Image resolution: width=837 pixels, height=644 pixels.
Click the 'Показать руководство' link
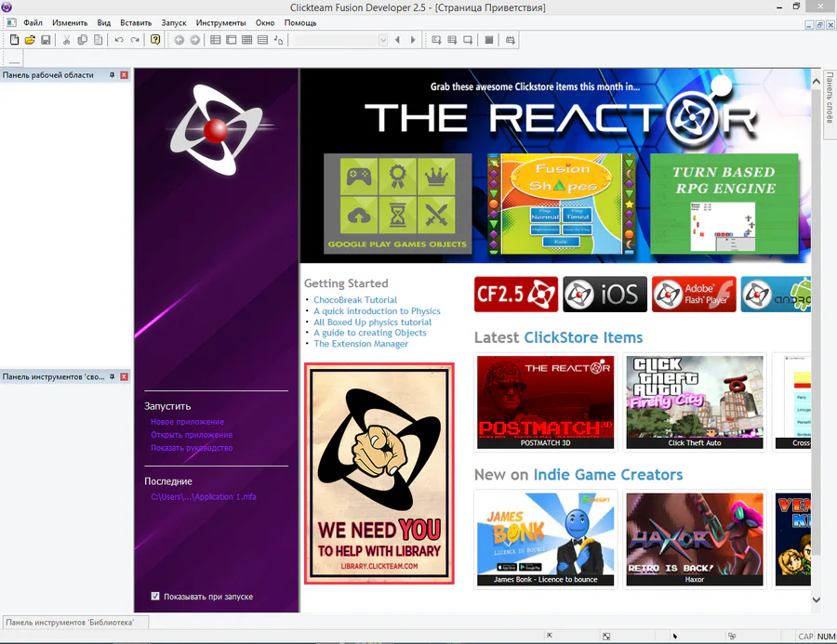point(192,448)
